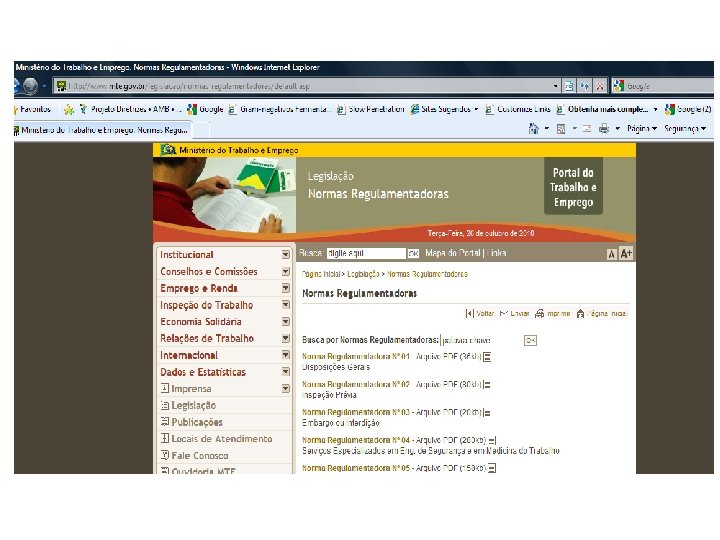Refresh the page with the refresh icon

[x=585, y=86]
